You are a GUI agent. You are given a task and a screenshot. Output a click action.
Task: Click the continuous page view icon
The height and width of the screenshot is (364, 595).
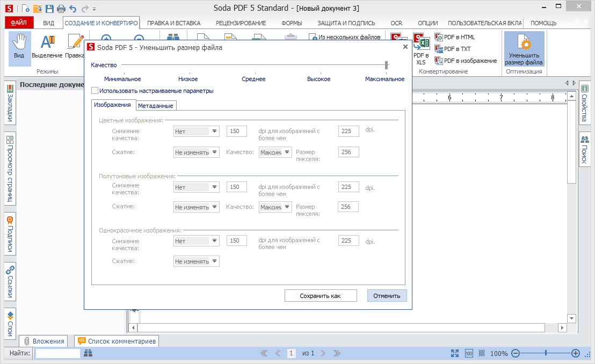[482, 353]
